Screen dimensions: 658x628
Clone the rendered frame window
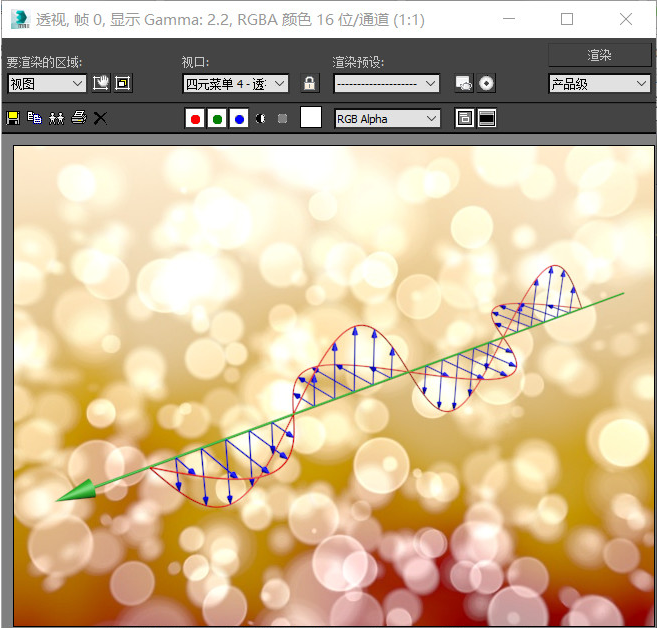(x=57, y=118)
